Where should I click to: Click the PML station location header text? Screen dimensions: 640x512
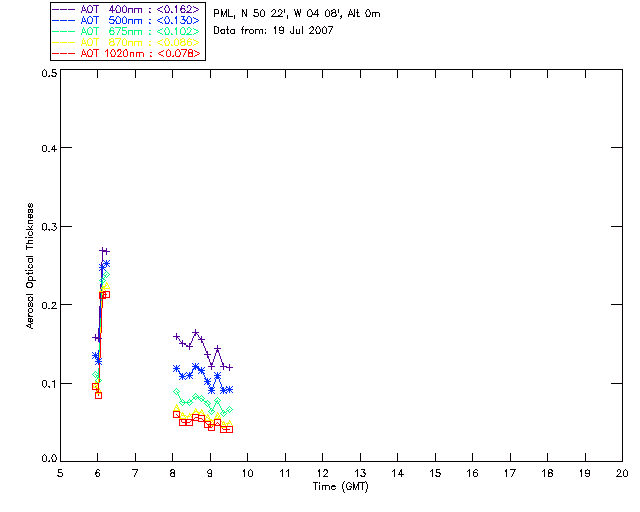297,14
